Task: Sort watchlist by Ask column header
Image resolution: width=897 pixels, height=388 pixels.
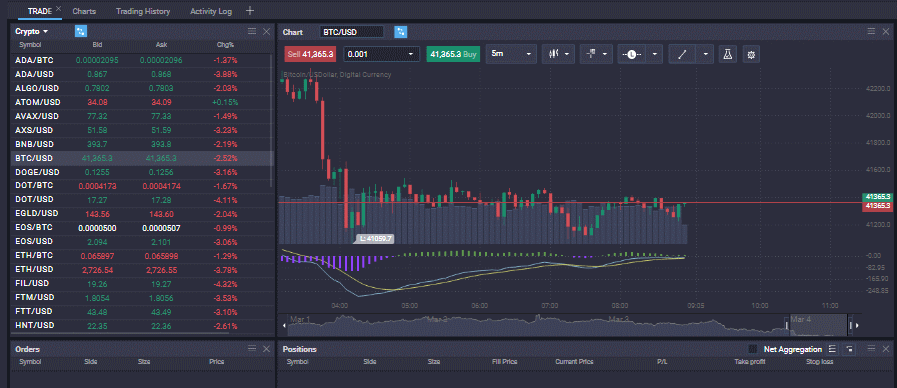Action: 161,45
